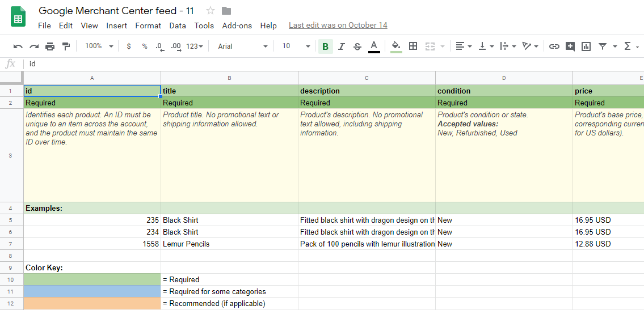Expand the Merge cells dropdown arrow
Image resolution: width=644 pixels, height=310 pixels.
[443, 46]
